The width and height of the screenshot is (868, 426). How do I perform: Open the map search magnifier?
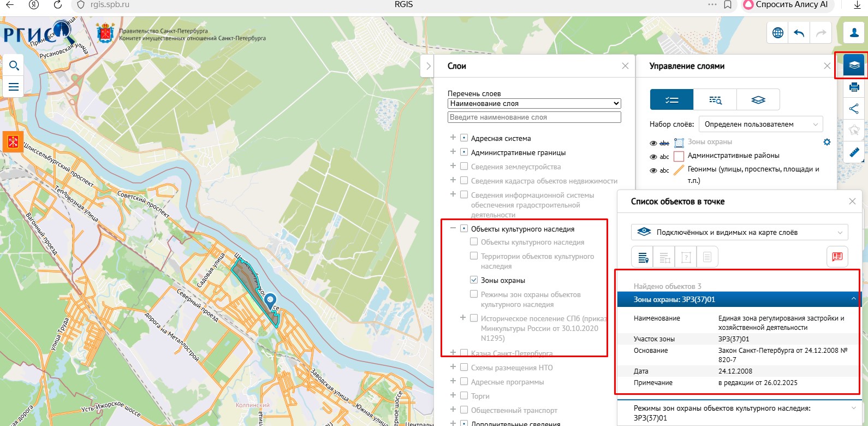(x=14, y=66)
